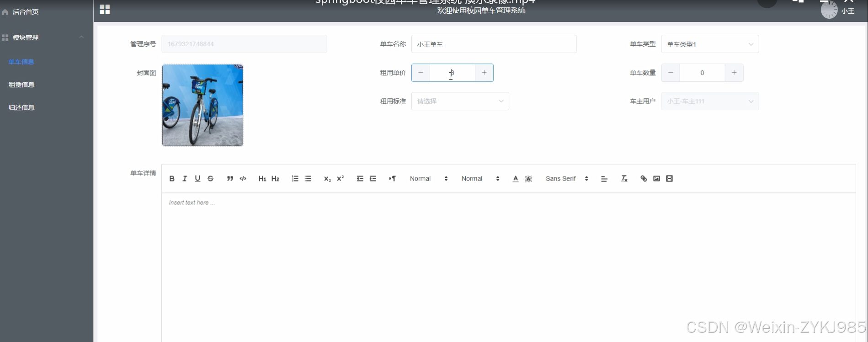The height and width of the screenshot is (342, 868).
Task: Increase text indent
Action: pyautogui.click(x=373, y=179)
